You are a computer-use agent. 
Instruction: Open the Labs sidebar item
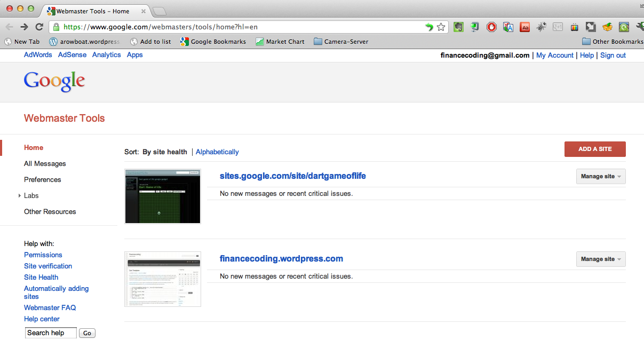click(31, 196)
